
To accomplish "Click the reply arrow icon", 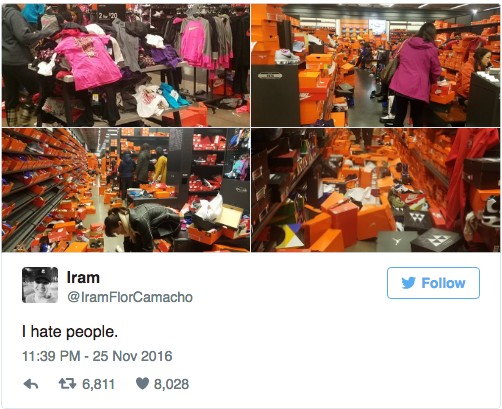I will [x=31, y=384].
